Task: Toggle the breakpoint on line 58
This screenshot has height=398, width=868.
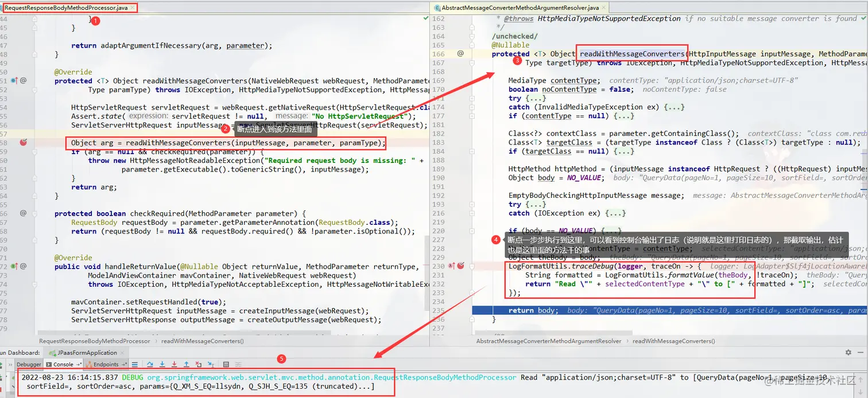Action: [x=24, y=142]
